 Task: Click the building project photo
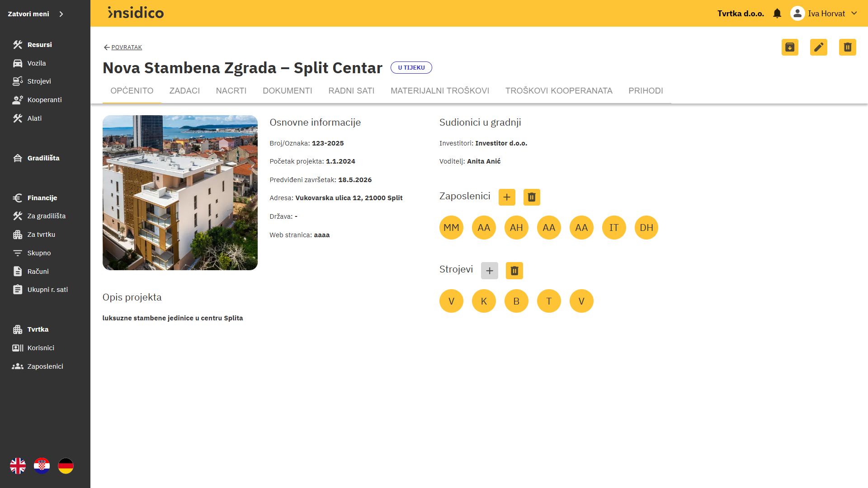tap(180, 193)
